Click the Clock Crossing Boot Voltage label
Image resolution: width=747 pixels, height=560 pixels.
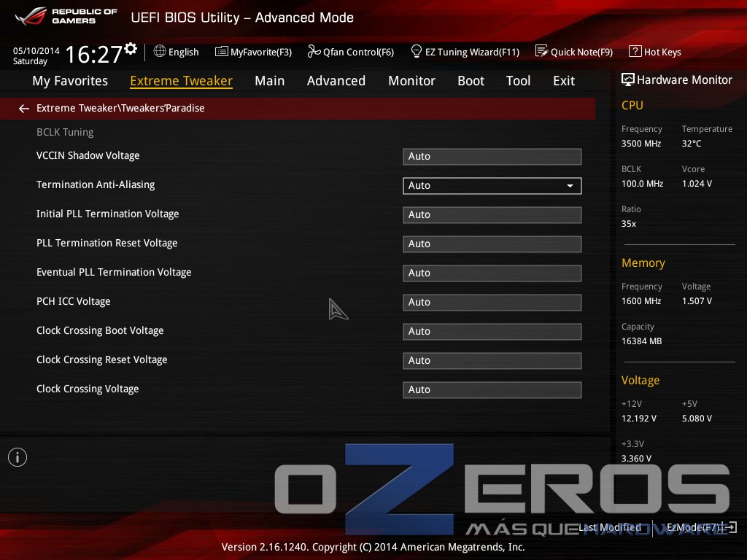click(100, 330)
